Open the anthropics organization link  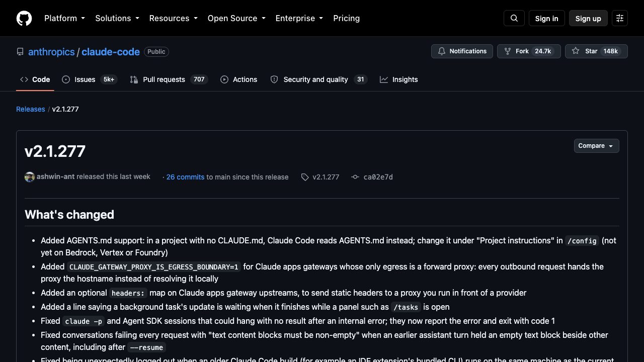51,52
